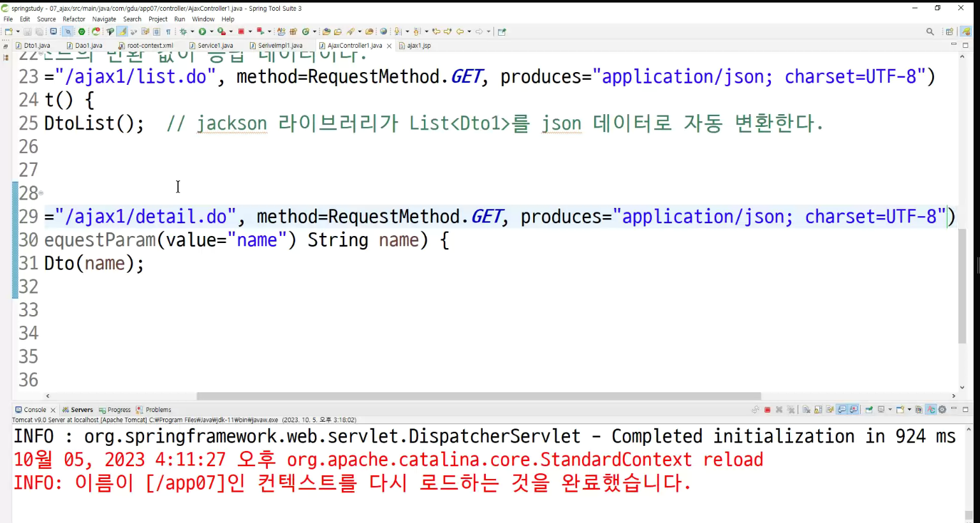The width and height of the screenshot is (980, 523).
Task: Click the green Run play icon
Action: coord(202,31)
